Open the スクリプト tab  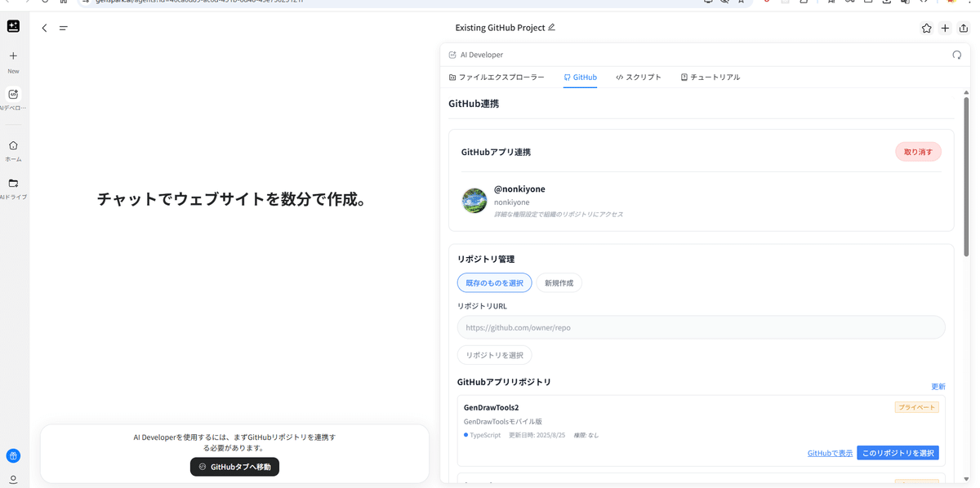click(x=639, y=78)
